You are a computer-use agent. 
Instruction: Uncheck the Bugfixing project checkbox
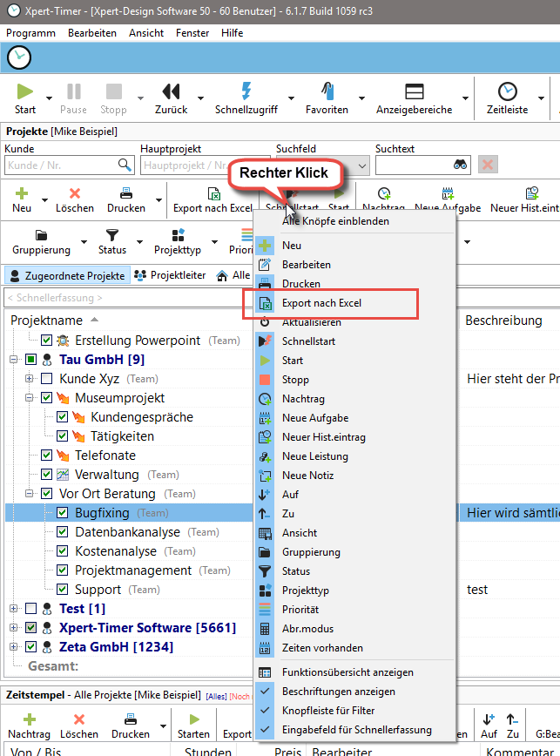coord(62,513)
